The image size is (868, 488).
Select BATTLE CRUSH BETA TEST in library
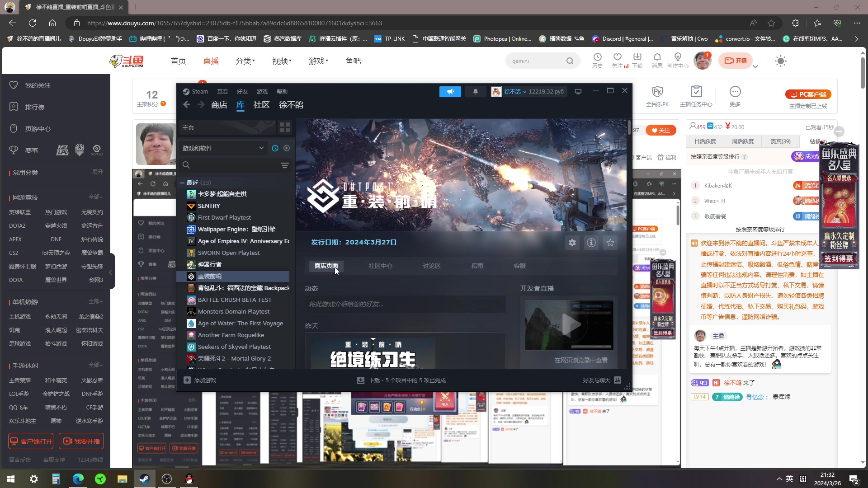click(x=234, y=300)
